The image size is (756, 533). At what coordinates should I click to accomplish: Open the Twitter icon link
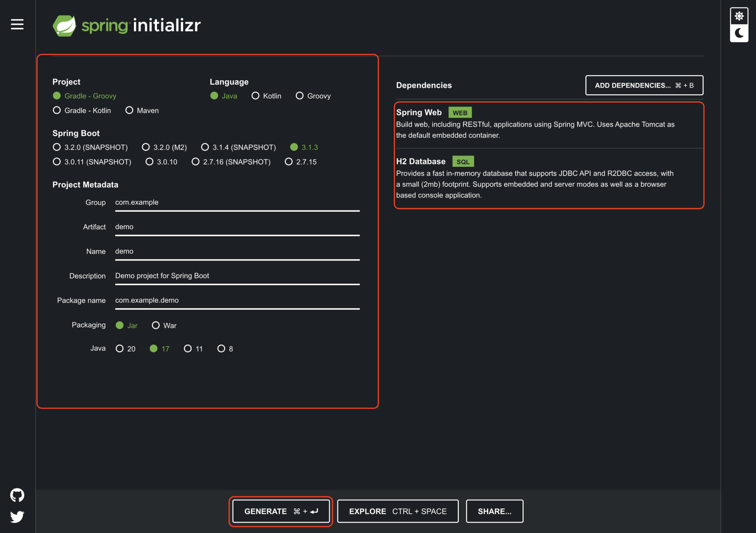click(x=17, y=516)
